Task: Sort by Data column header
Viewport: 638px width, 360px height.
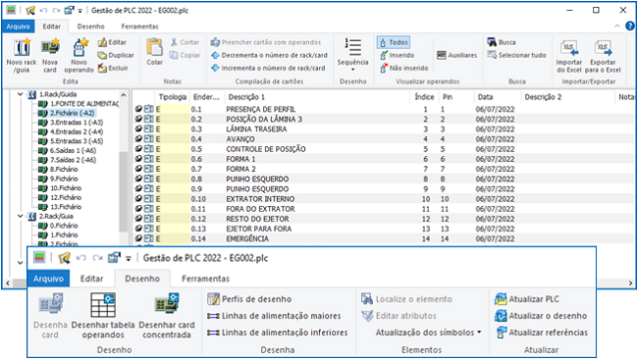Action: pos(485,97)
